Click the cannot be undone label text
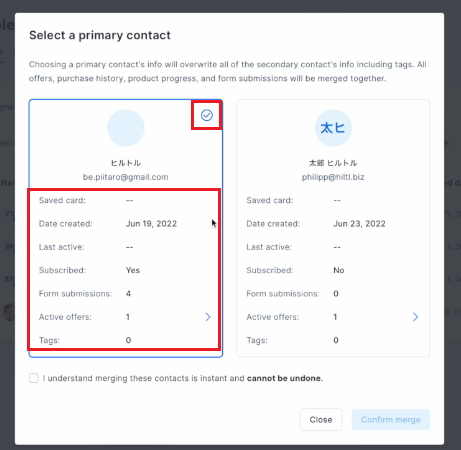 point(285,378)
